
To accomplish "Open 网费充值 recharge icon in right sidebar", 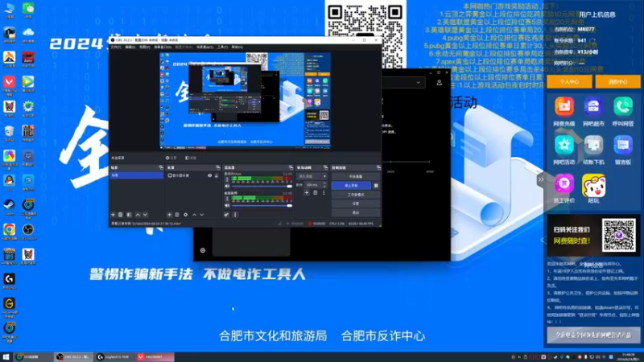I will click(x=564, y=107).
